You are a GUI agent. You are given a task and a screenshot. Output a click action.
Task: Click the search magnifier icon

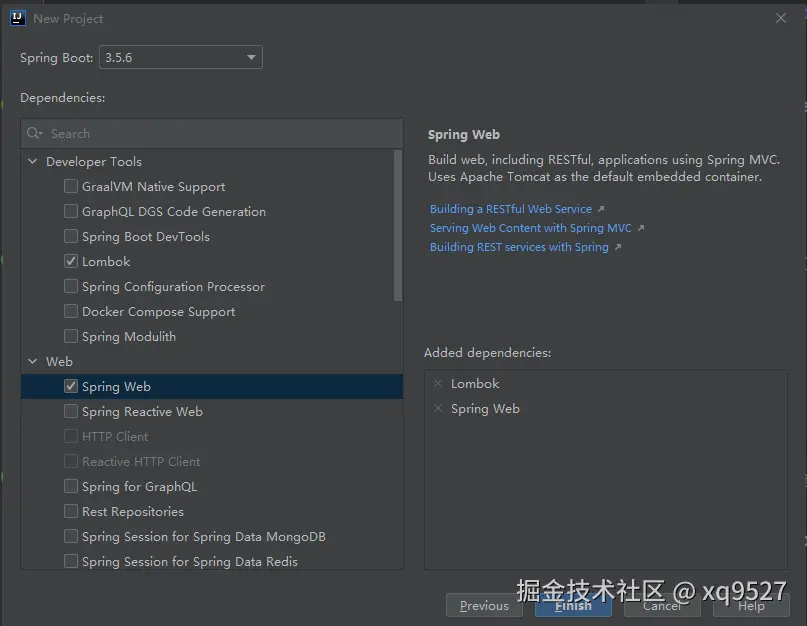tap(34, 133)
